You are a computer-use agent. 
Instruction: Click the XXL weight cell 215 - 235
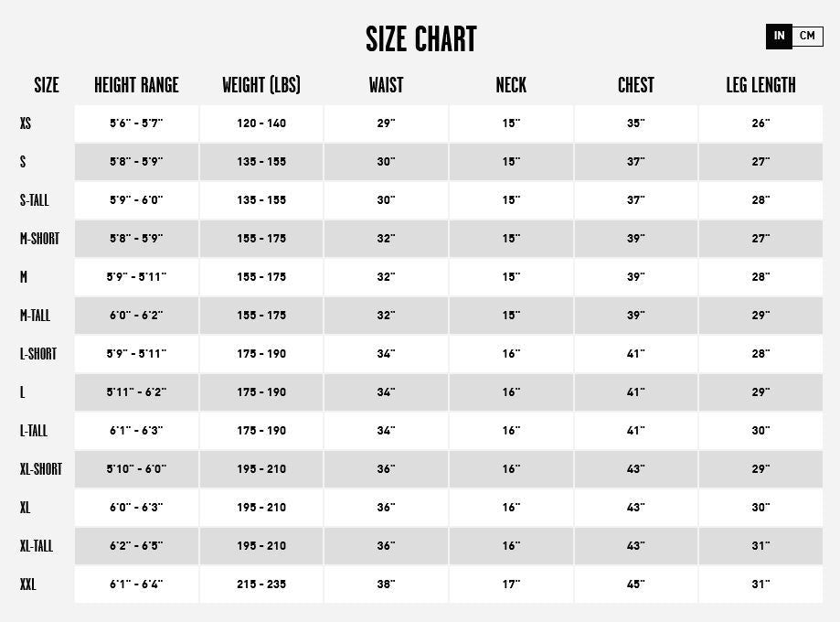click(261, 584)
